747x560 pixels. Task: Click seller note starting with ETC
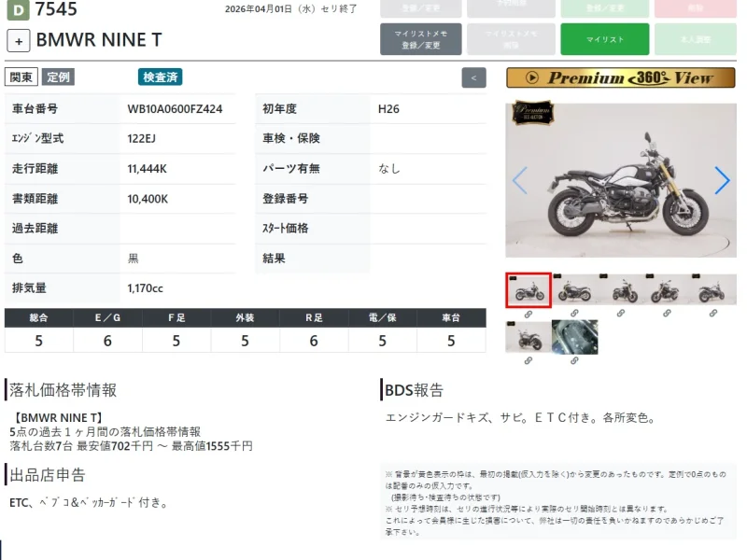(x=89, y=503)
